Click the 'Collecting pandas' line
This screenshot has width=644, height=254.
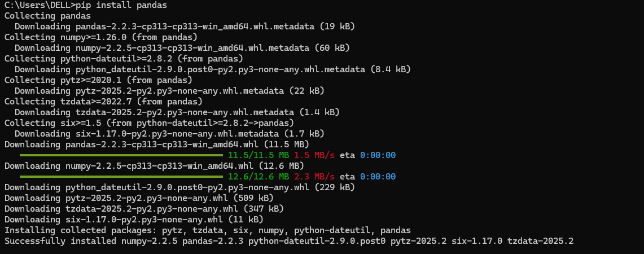pyautogui.click(x=47, y=16)
